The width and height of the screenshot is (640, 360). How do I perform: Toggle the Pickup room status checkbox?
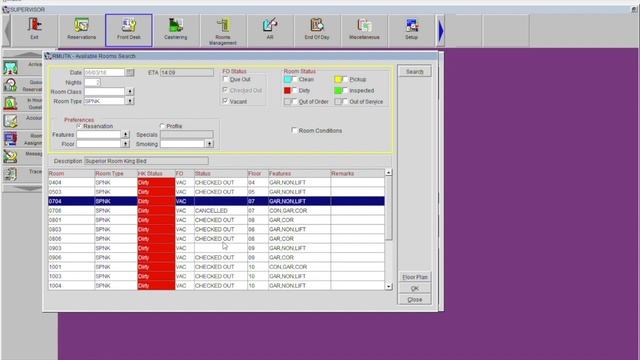(345, 79)
